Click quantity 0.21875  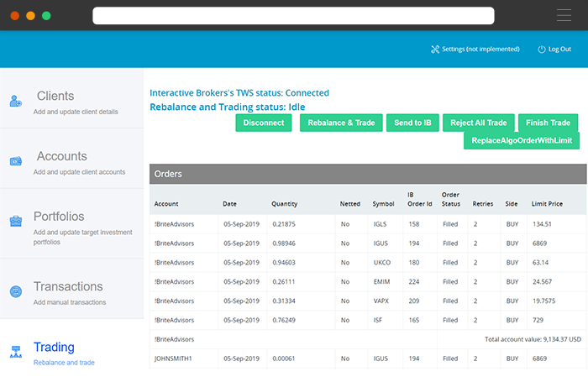pos(284,224)
